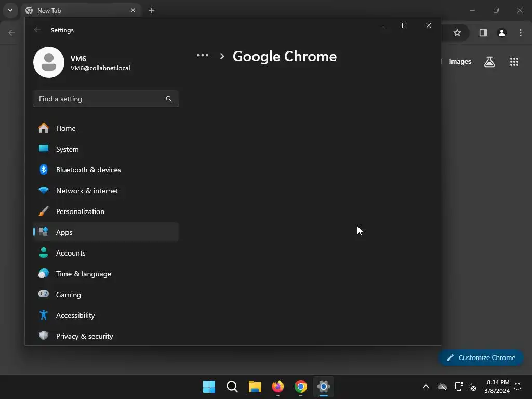The height and width of the screenshot is (399, 532).
Task: Show hidden tray icons chevron
Action: pyautogui.click(x=426, y=387)
